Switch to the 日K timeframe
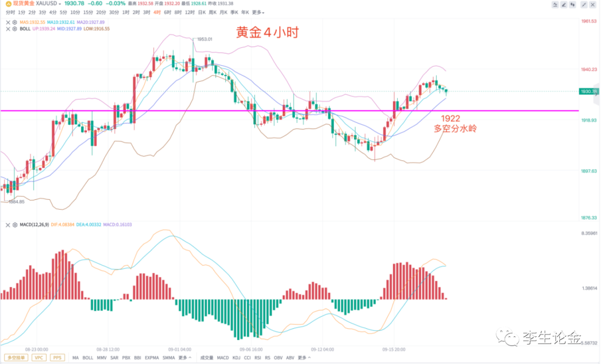Image resolution: width=601 pixels, height=364 pixels. tap(201, 12)
